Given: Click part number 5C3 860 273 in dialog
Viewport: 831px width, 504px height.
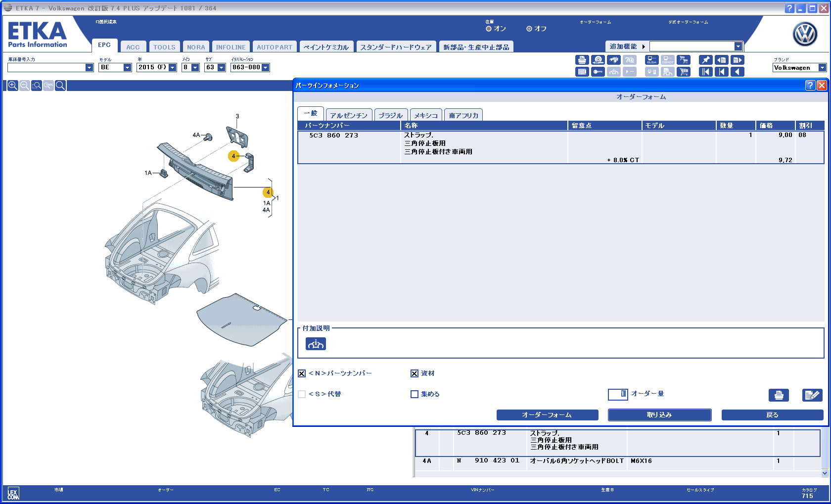Looking at the screenshot, I should [x=333, y=136].
